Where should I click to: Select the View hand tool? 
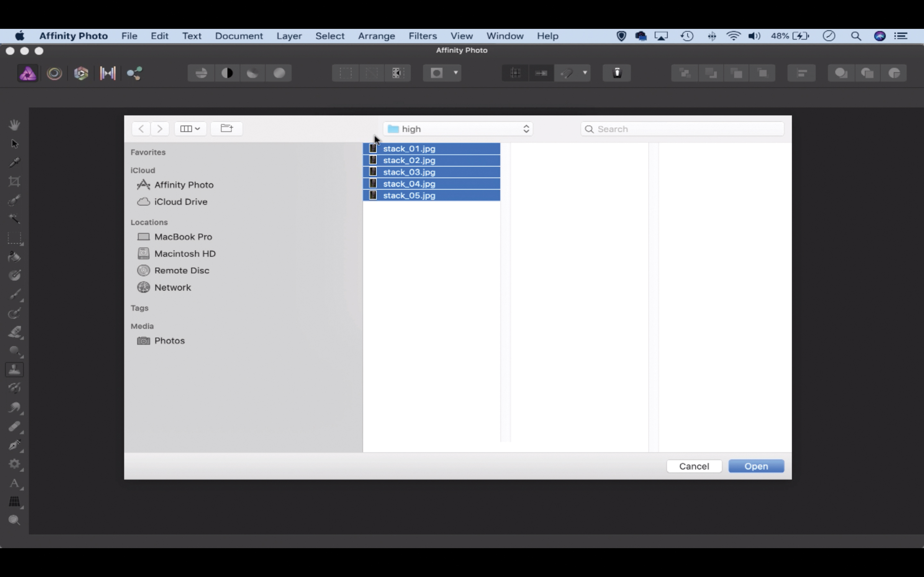pyautogui.click(x=14, y=125)
